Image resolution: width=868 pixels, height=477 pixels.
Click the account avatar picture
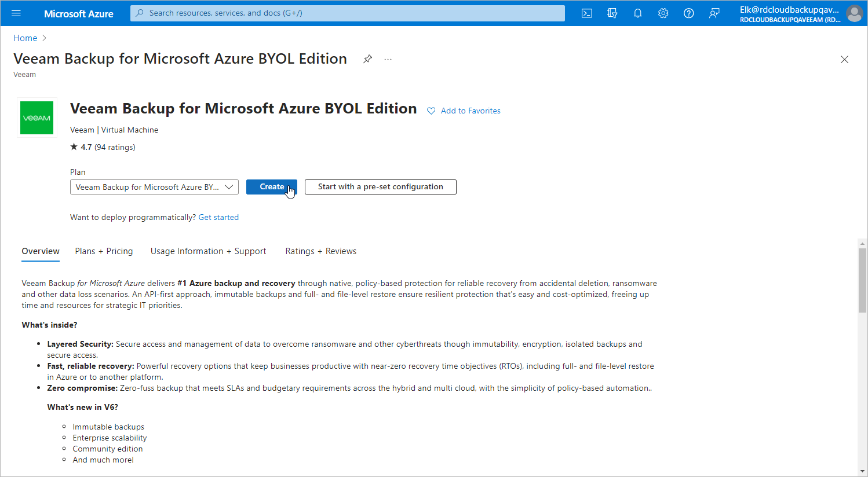[854, 13]
